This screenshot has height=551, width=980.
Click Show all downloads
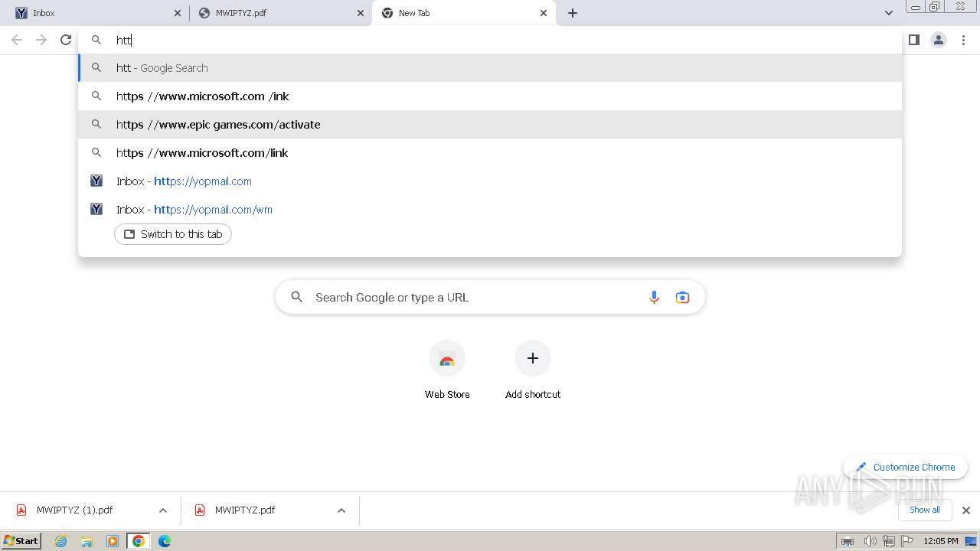925,510
